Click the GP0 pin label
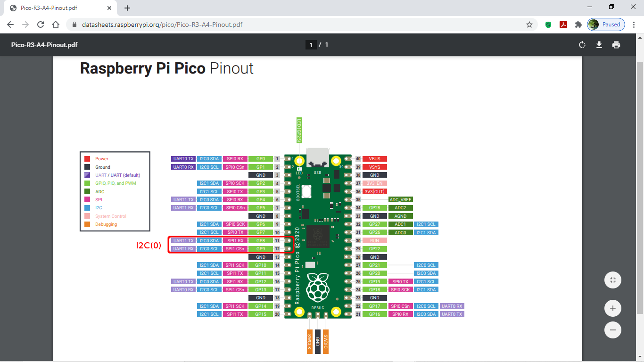This screenshot has height=362, width=644. 261,159
